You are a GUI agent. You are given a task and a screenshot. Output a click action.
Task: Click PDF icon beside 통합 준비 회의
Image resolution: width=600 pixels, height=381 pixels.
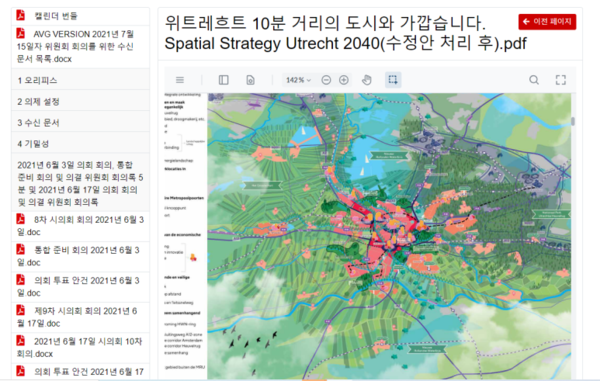(x=21, y=249)
